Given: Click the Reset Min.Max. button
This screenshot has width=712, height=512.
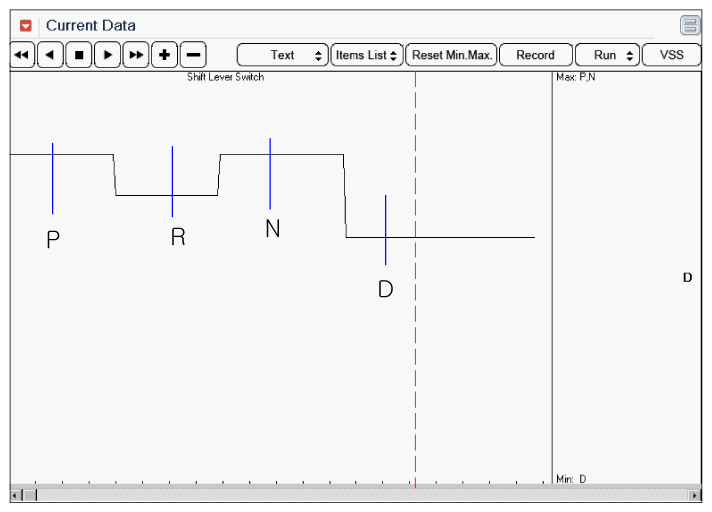Looking at the screenshot, I should click(x=452, y=55).
